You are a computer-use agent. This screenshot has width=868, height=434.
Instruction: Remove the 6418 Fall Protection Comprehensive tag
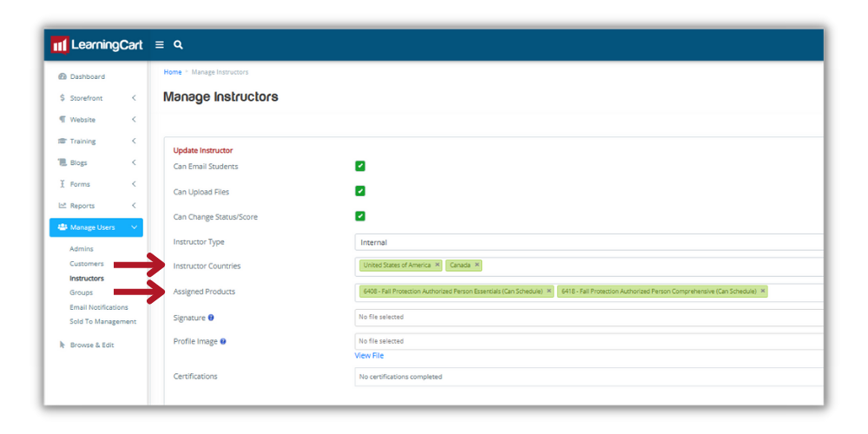762,291
